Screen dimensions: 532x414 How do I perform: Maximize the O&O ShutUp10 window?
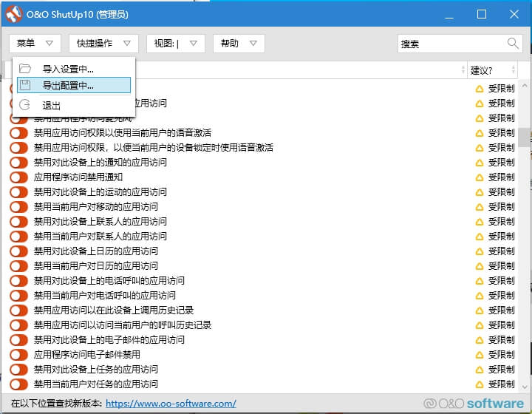[482, 14]
